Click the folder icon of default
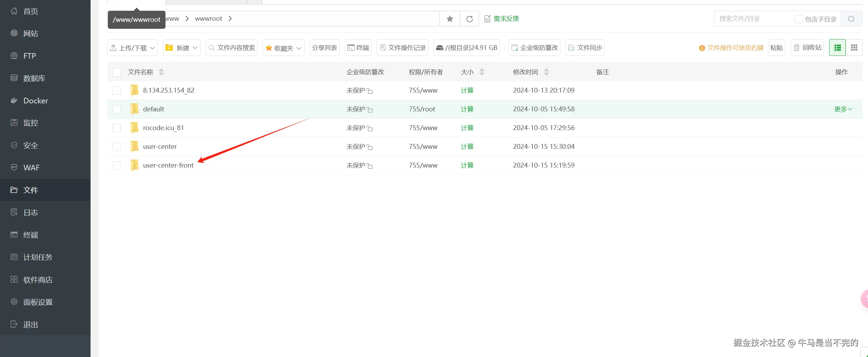The width and height of the screenshot is (868, 357). (x=134, y=109)
